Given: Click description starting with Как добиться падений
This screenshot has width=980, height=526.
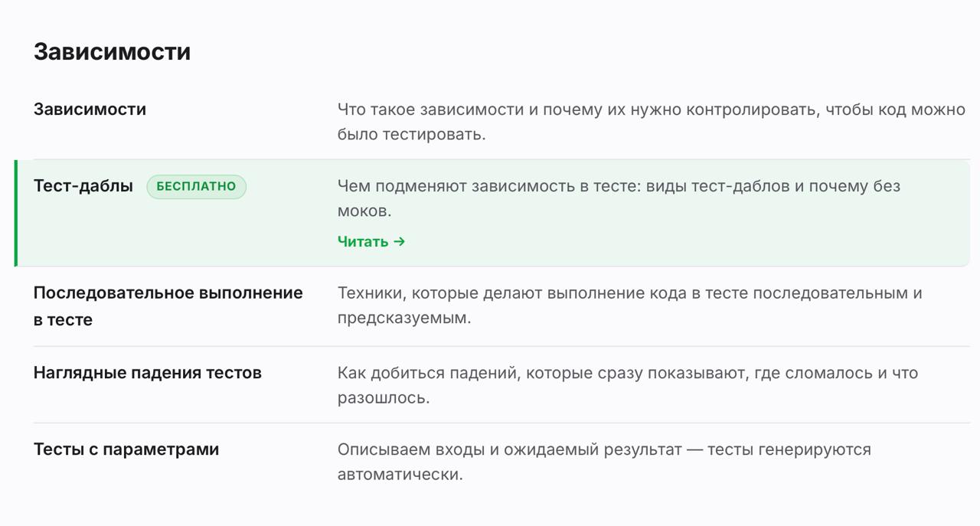Looking at the screenshot, I should point(628,385).
